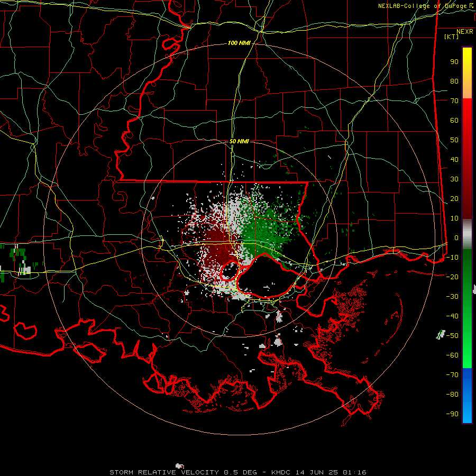Click the 50 NMI range ring label
This screenshot has height=476, width=476.
click(x=239, y=141)
